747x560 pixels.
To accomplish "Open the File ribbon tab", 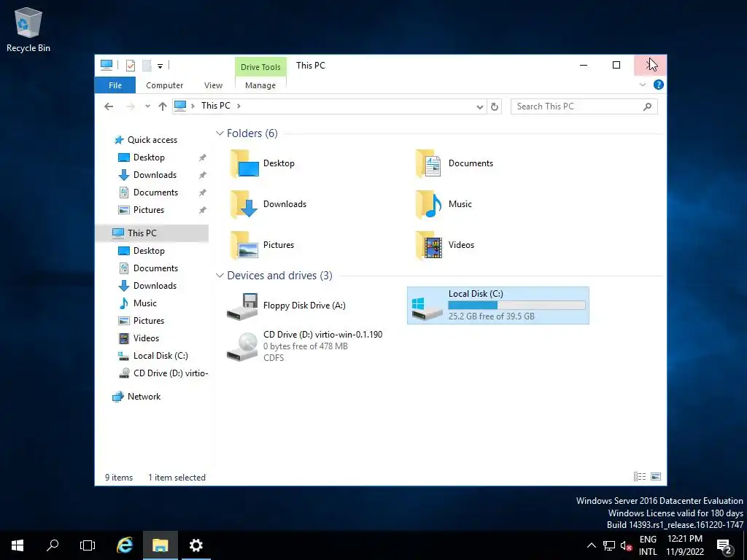I will (x=115, y=85).
